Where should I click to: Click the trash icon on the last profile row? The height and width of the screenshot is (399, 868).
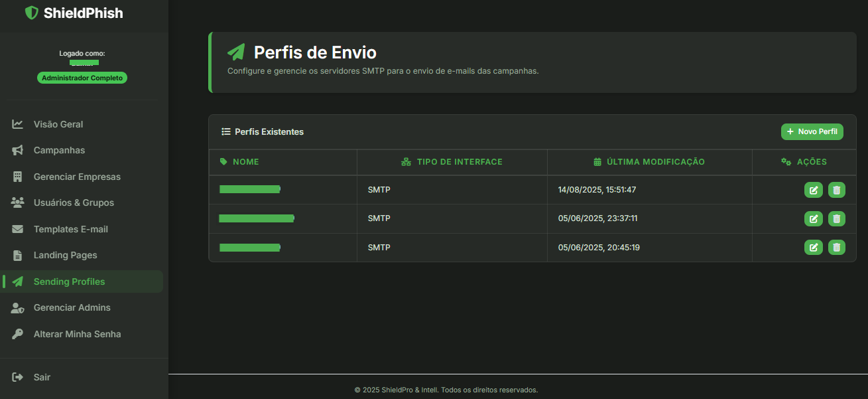coord(836,247)
